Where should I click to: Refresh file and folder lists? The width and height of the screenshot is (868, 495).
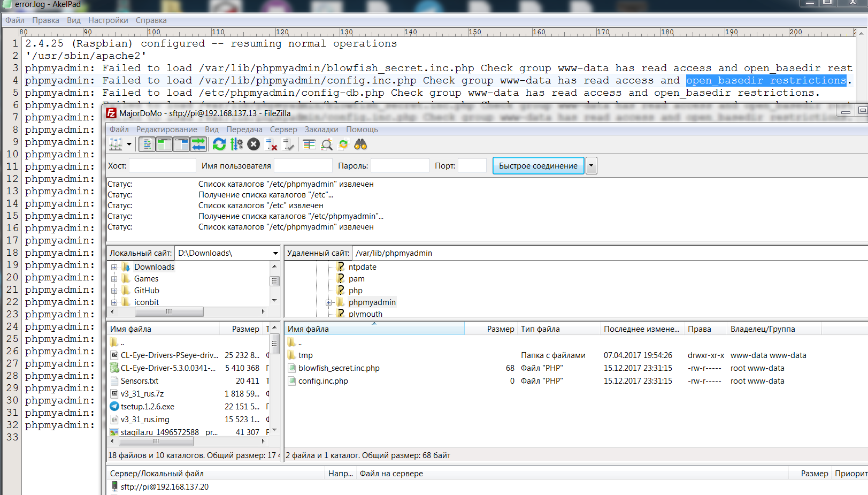219,144
